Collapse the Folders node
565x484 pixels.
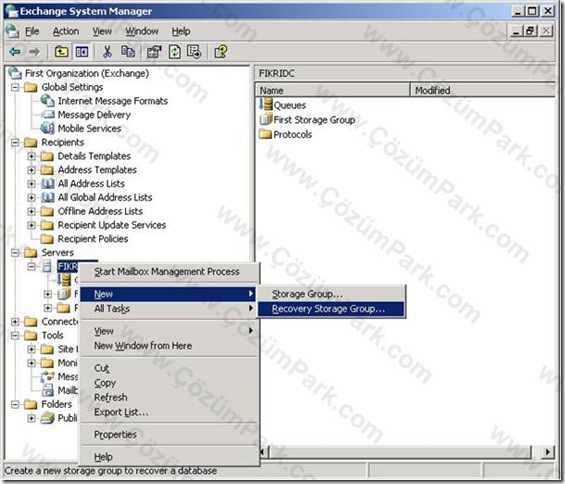pos(15,404)
